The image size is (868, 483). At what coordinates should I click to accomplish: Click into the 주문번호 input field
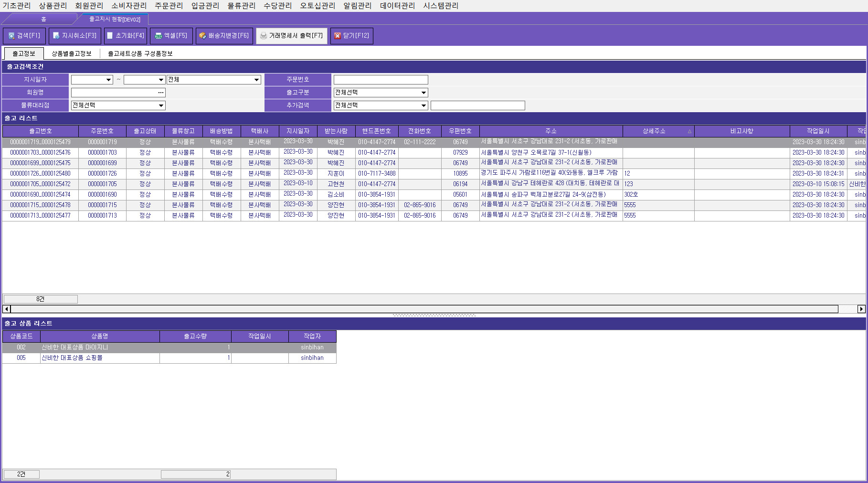pyautogui.click(x=381, y=80)
